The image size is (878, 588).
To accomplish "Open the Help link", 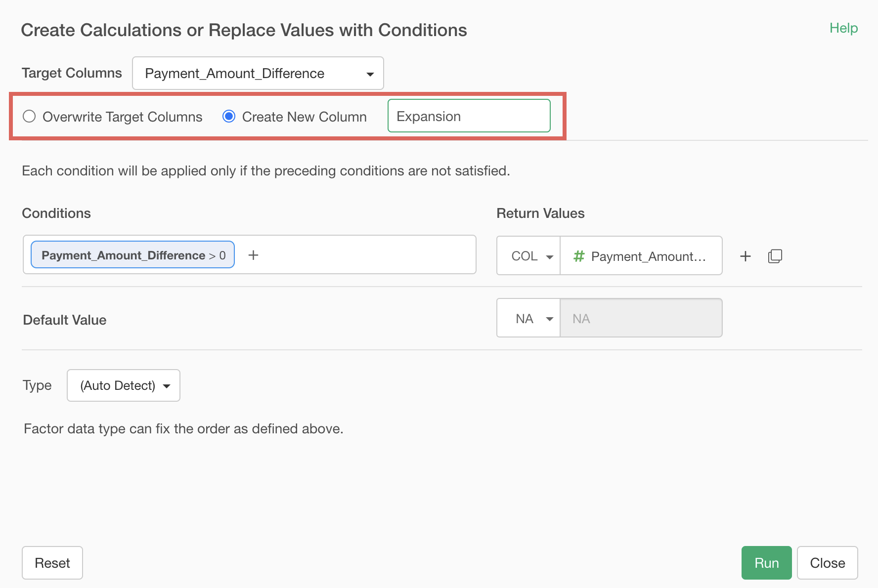I will click(843, 28).
